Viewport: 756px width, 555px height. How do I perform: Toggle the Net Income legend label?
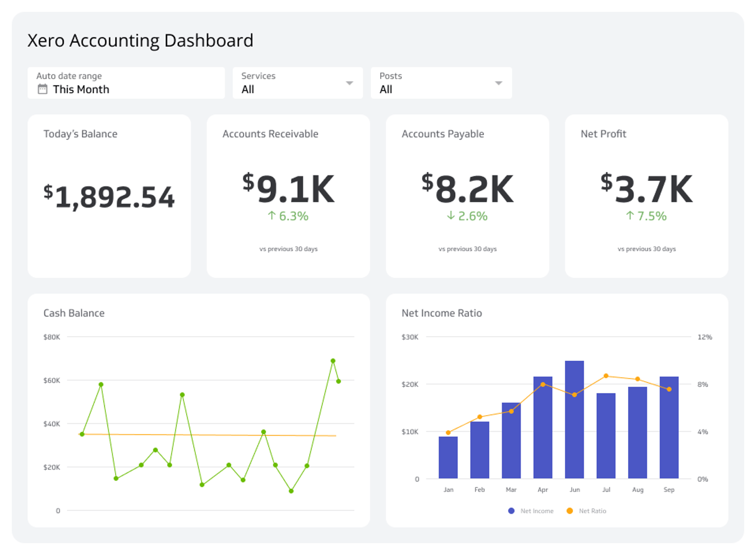pyautogui.click(x=537, y=511)
